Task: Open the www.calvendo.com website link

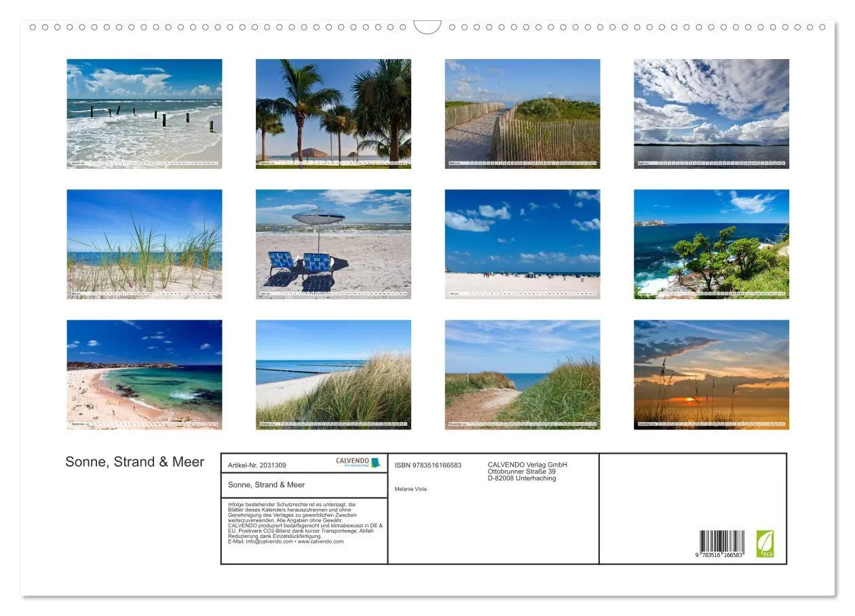Action: [x=319, y=540]
